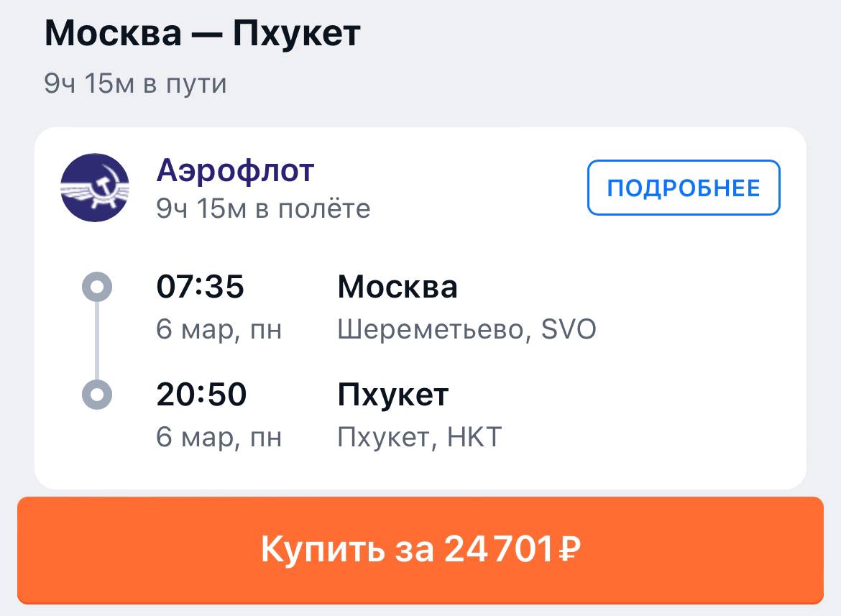The height and width of the screenshot is (616, 841).
Task: Click the departure point circle marker
Action: pos(98,287)
